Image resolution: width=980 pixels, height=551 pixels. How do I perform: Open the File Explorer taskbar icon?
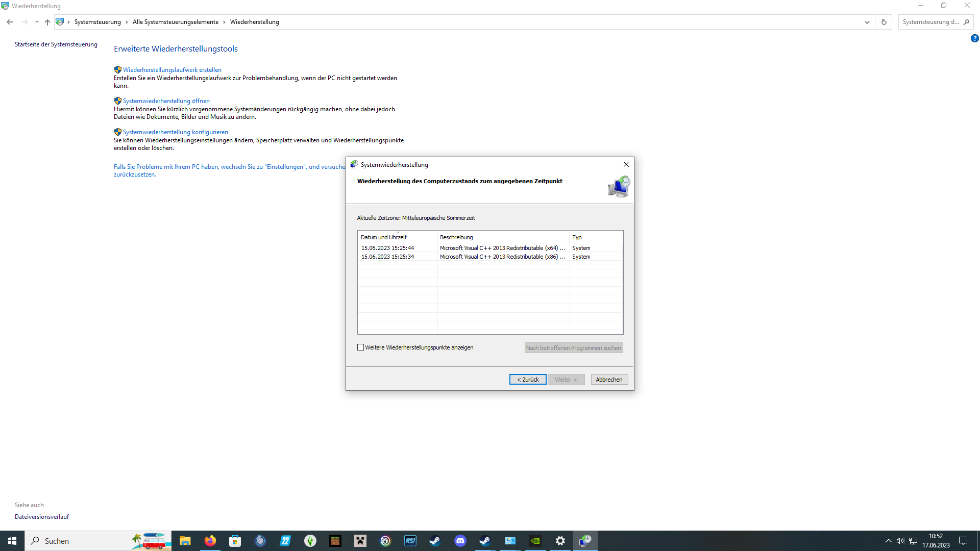click(185, 541)
